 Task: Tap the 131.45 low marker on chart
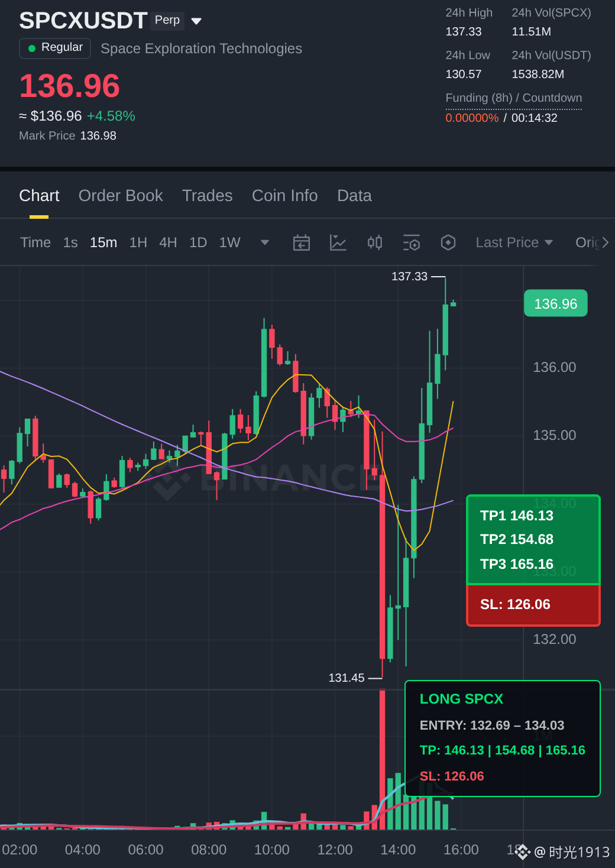click(347, 678)
